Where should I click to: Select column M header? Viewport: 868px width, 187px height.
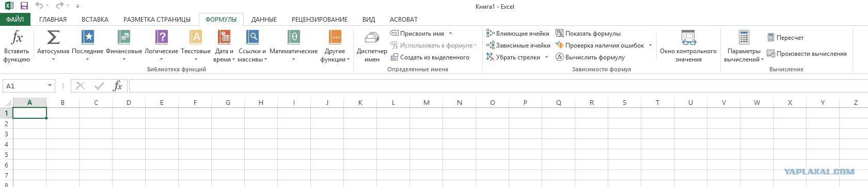pyautogui.click(x=427, y=103)
